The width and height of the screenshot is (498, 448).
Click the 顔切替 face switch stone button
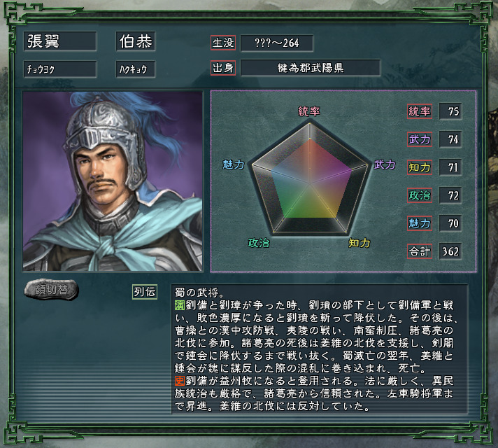click(51, 290)
